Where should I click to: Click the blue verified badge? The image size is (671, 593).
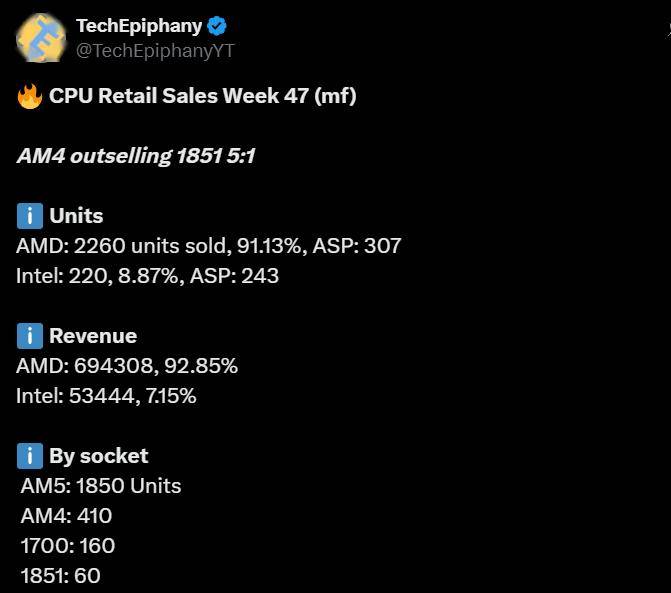(217, 27)
